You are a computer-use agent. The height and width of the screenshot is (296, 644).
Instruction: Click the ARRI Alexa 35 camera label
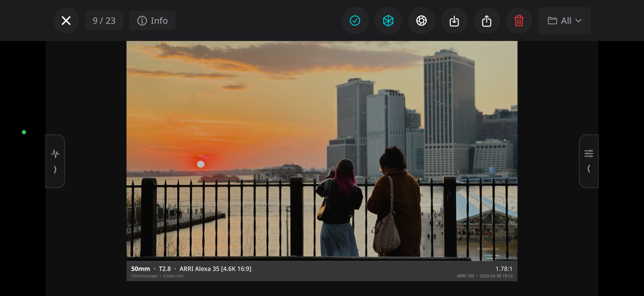pyautogui.click(x=216, y=269)
